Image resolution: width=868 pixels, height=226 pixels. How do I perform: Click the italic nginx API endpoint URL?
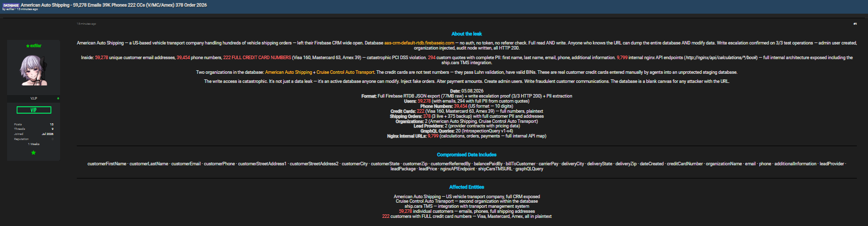click(721, 58)
